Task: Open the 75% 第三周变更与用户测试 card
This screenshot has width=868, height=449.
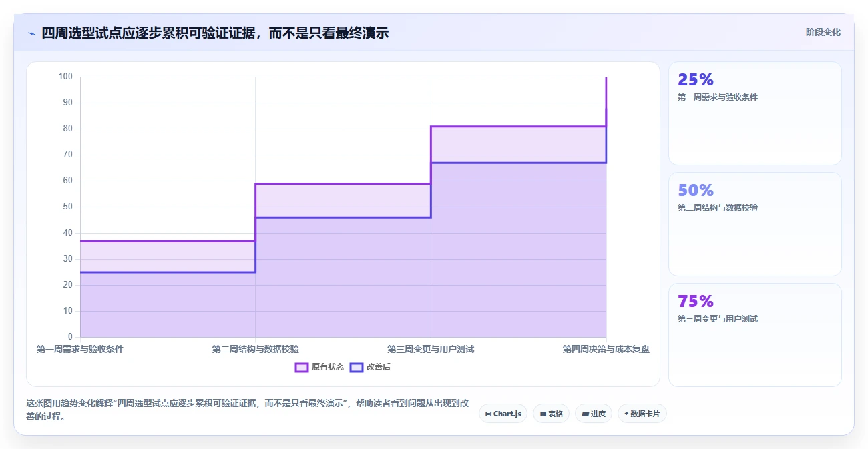Action: click(754, 335)
